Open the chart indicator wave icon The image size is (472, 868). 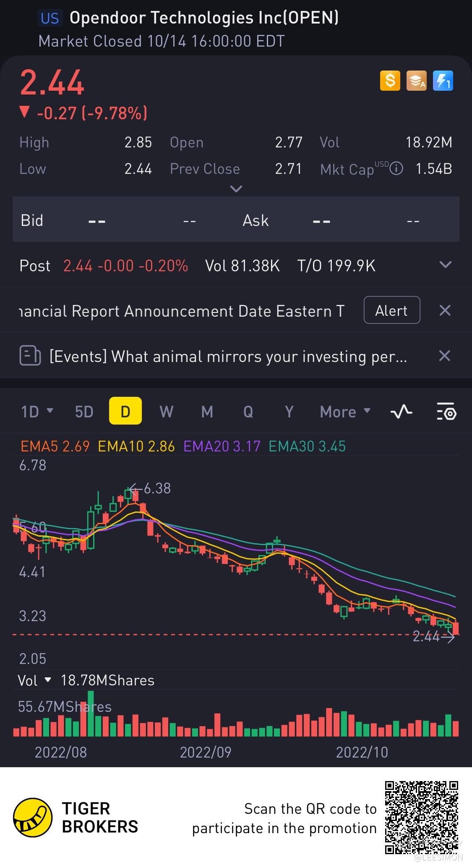pyautogui.click(x=401, y=412)
